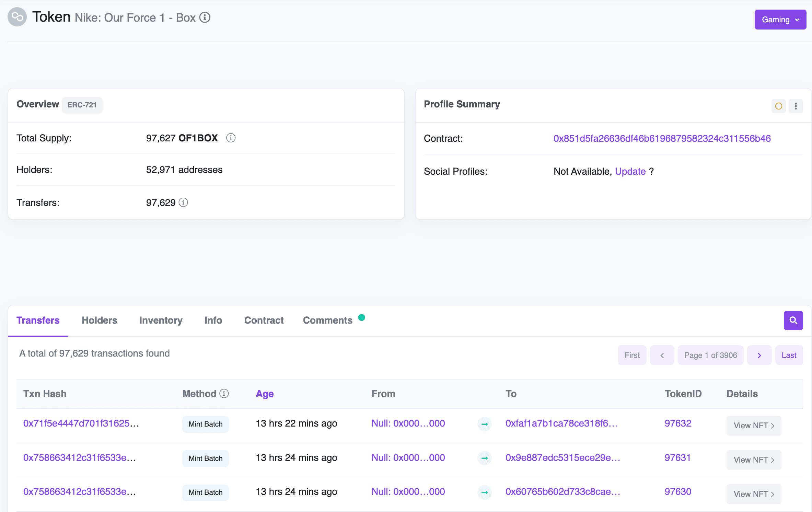The height and width of the screenshot is (512, 812).
Task: Click View NFT for token 97630
Action: tap(754, 494)
